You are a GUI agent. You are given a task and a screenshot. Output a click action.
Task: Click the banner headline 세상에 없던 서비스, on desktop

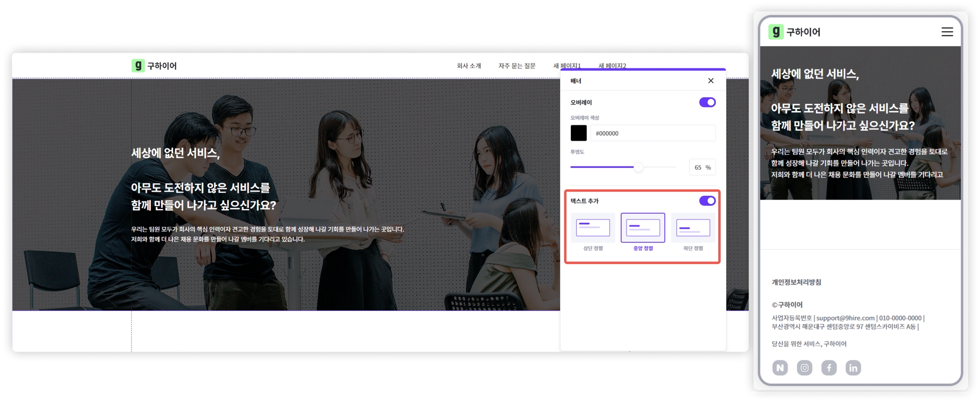pos(176,153)
